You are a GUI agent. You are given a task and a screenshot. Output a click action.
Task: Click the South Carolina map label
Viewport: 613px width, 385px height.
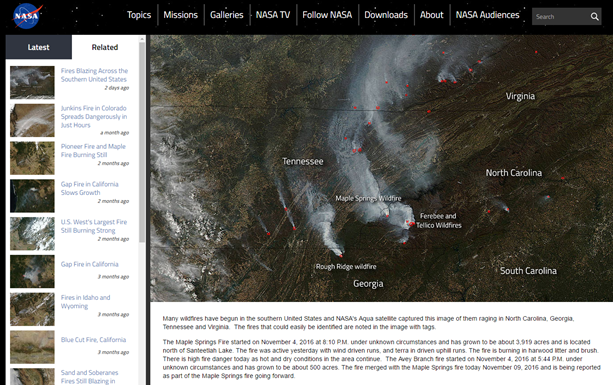click(528, 271)
